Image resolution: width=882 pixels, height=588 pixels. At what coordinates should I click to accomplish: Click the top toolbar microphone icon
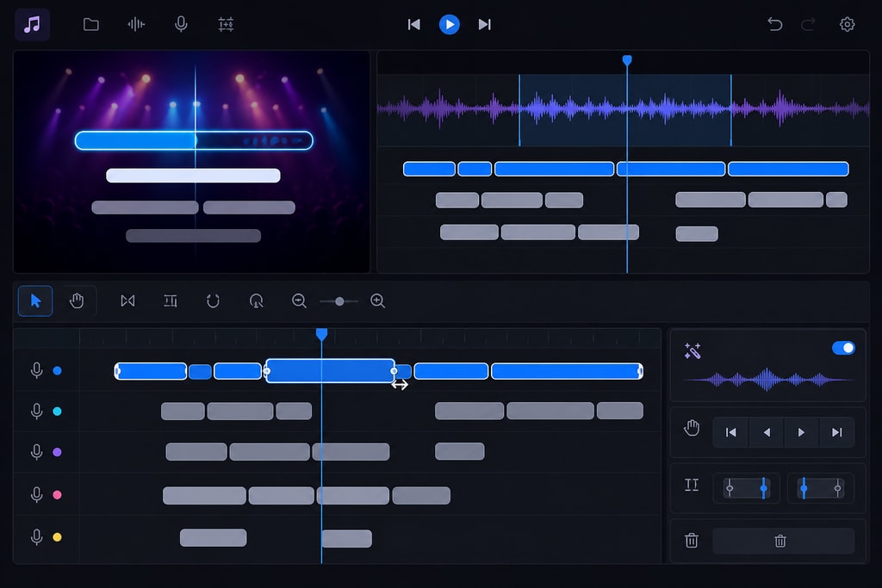[x=181, y=24]
